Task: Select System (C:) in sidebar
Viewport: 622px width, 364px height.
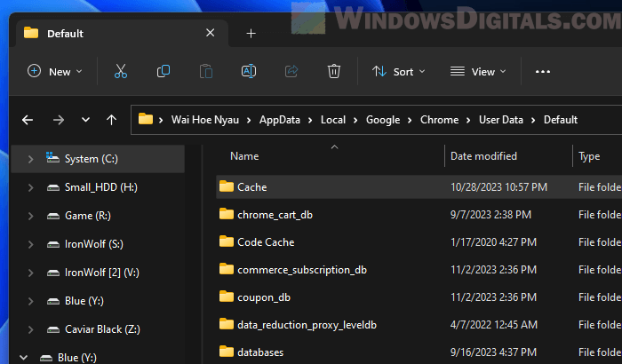Action: [x=98, y=159]
